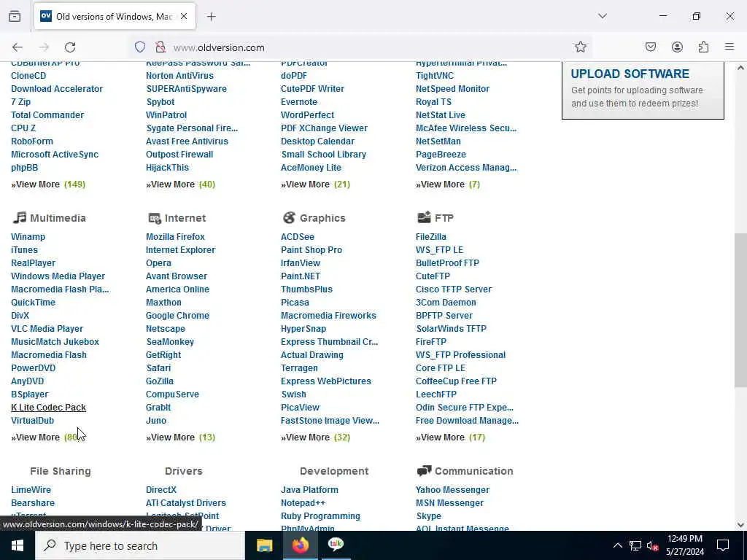Image resolution: width=747 pixels, height=560 pixels.
Task: Open the K Lite Codec Pack link
Action: coord(49,408)
